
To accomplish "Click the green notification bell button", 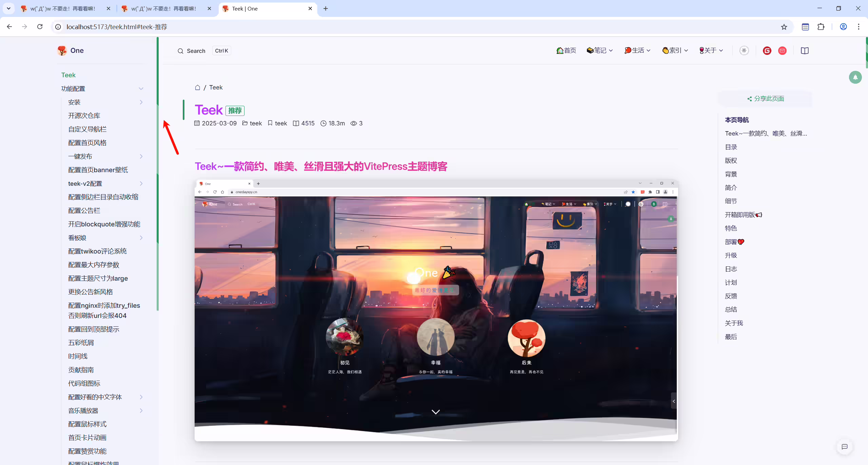I will point(855,77).
